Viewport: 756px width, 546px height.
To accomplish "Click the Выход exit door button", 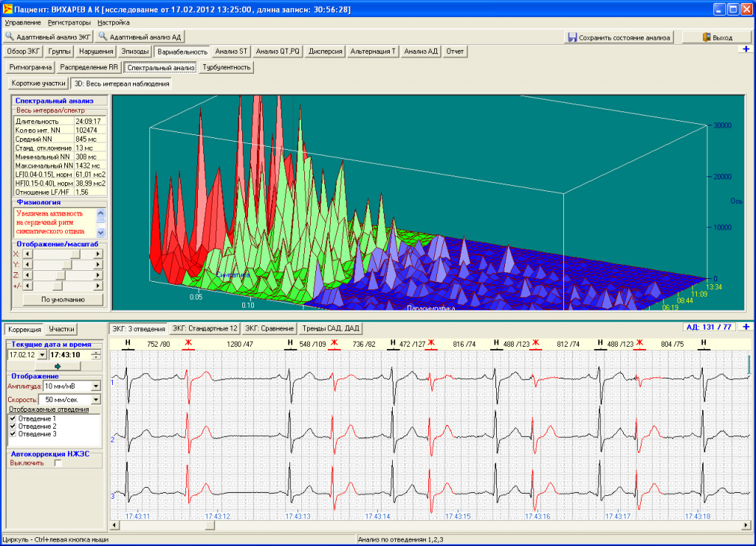I will click(x=717, y=37).
